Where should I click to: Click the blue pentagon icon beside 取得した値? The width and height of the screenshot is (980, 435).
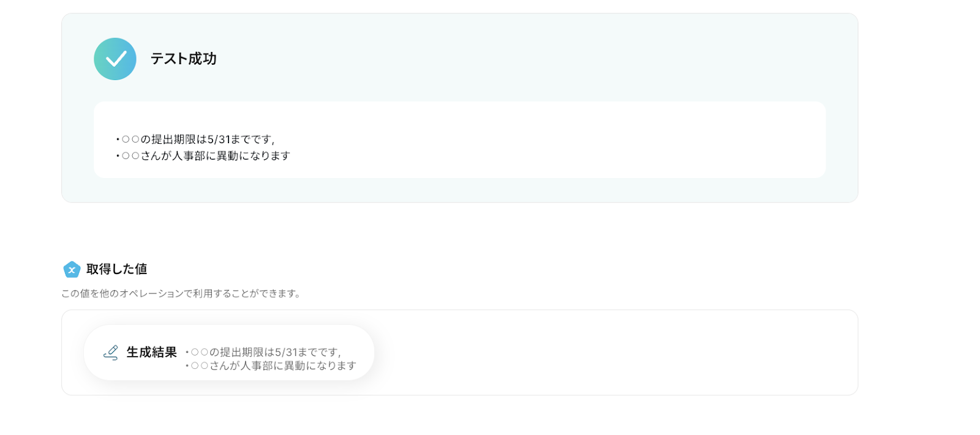(x=72, y=269)
